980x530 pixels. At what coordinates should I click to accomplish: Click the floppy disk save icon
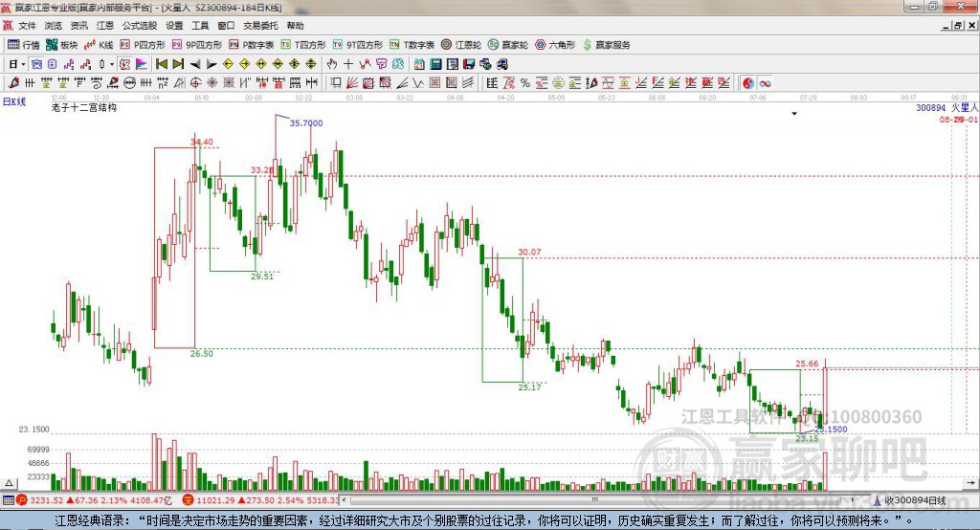[x=469, y=64]
